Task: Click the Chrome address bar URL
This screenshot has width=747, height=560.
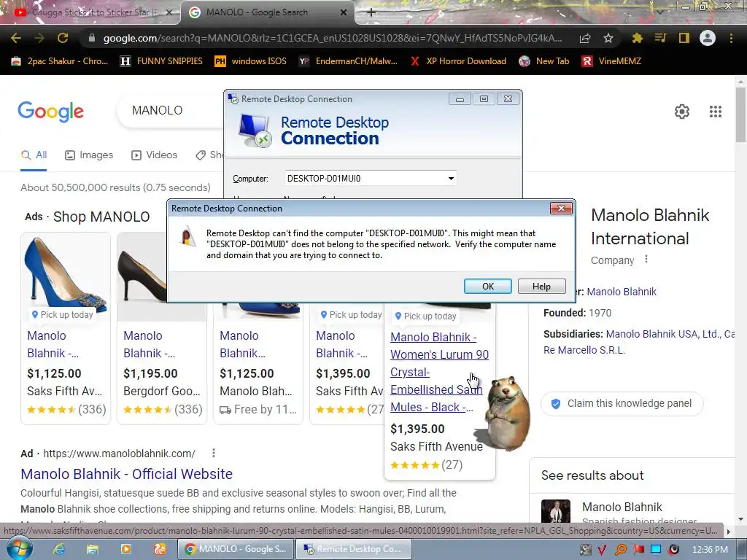Action: 332,38
